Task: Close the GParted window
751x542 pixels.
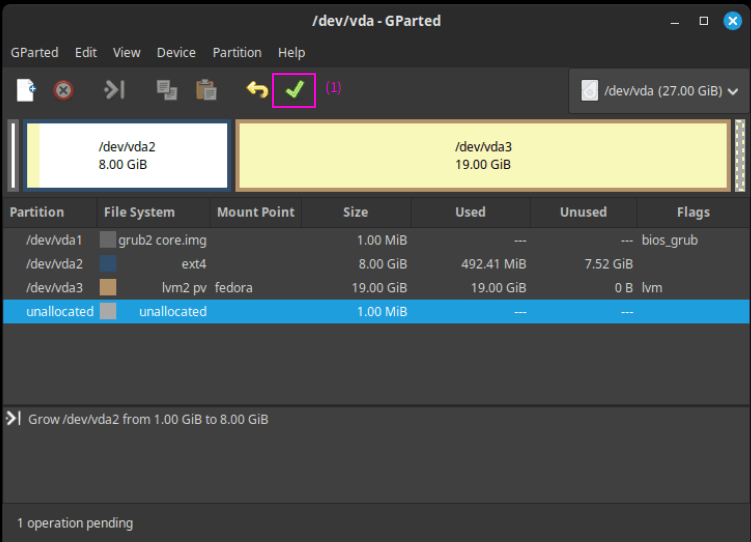Action: click(732, 21)
